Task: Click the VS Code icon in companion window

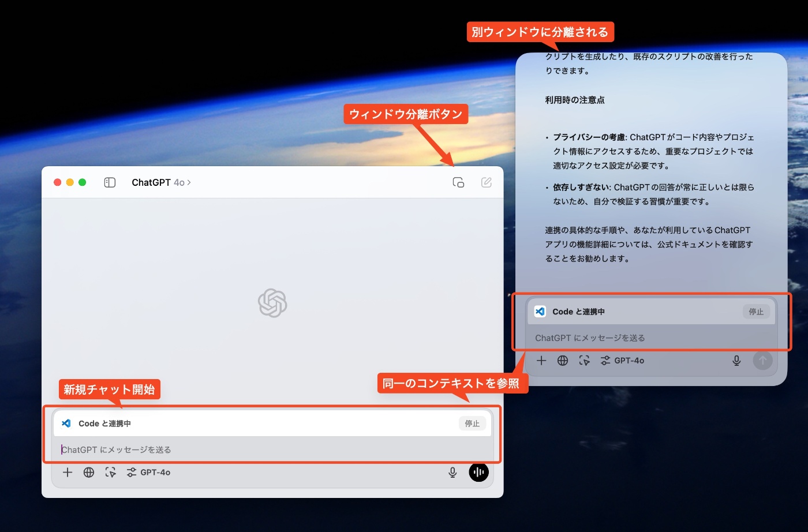Action: [540, 312]
